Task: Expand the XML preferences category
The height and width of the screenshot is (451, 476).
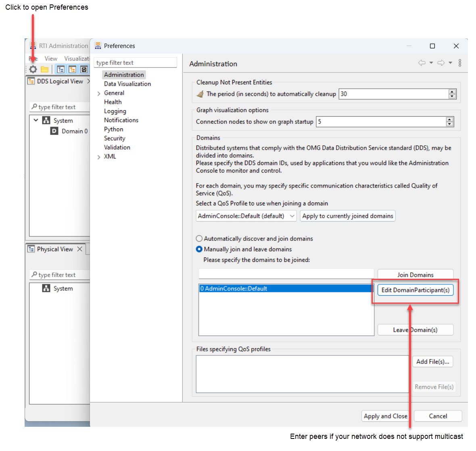Action: click(99, 157)
